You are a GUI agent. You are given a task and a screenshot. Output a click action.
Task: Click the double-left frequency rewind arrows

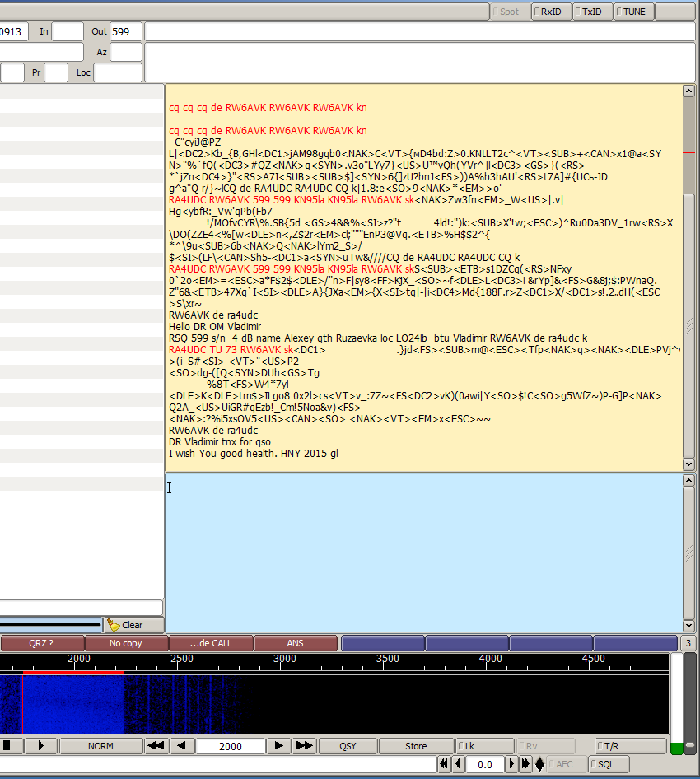(x=156, y=746)
